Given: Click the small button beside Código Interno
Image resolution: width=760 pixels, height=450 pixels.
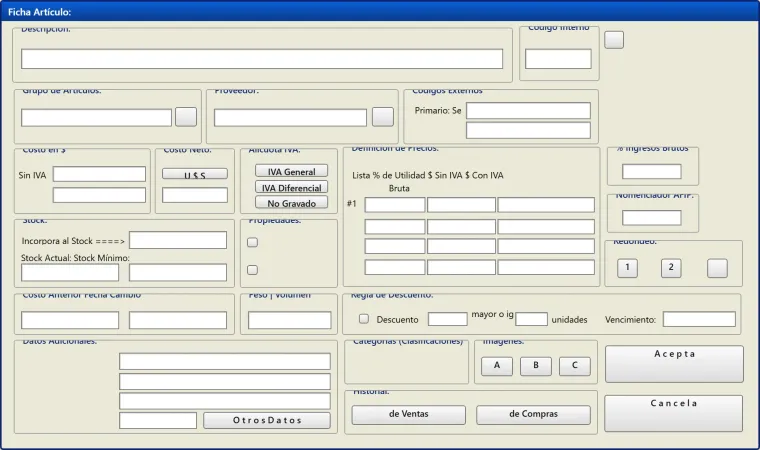Looking at the screenshot, I should tap(614, 40).
